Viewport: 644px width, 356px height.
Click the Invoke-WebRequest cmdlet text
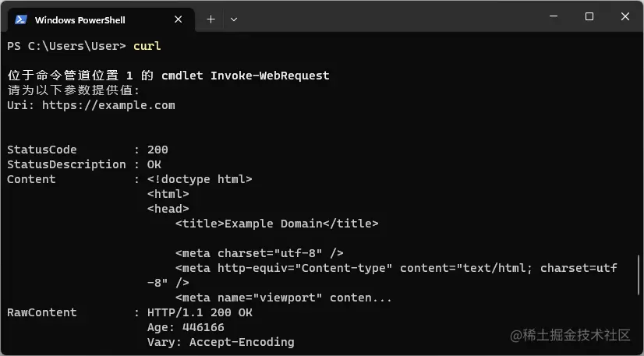tap(270, 76)
